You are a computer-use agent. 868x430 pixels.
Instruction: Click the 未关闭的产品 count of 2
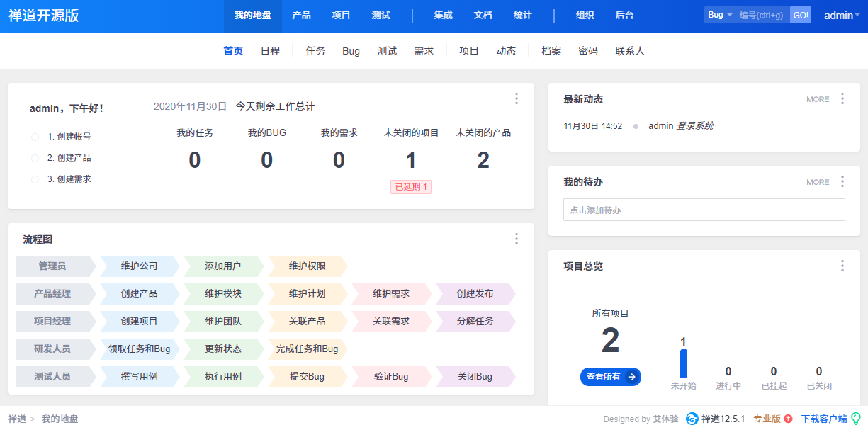click(x=483, y=161)
